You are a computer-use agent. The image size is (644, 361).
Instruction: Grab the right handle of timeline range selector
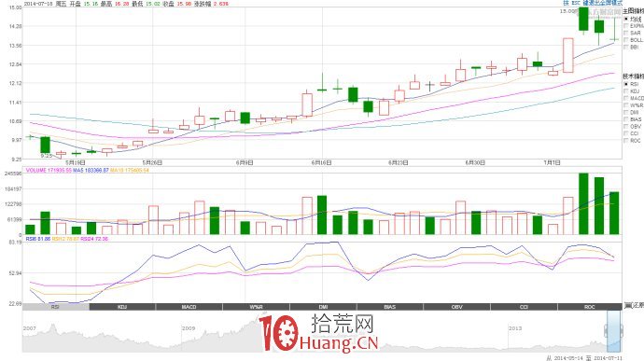(x=622, y=331)
